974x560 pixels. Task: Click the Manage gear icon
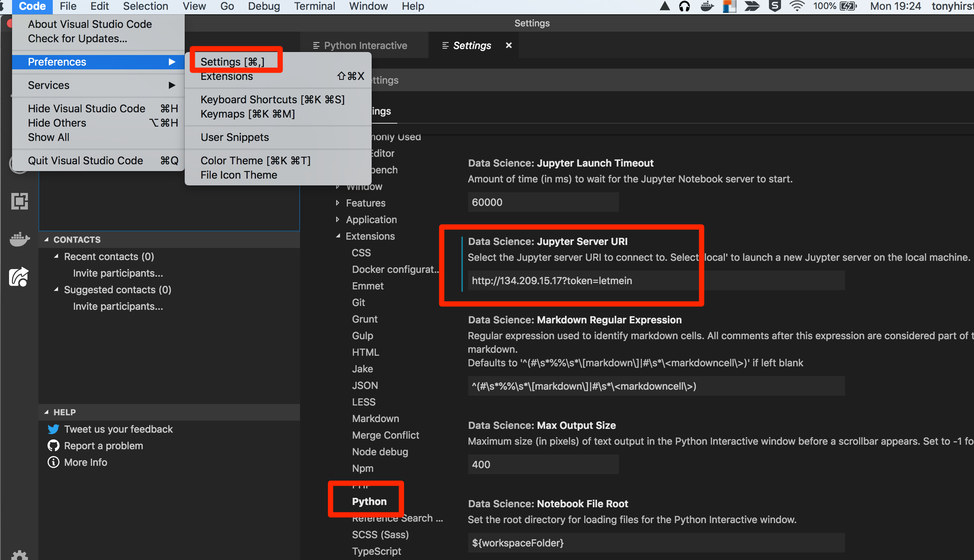pyautogui.click(x=19, y=555)
